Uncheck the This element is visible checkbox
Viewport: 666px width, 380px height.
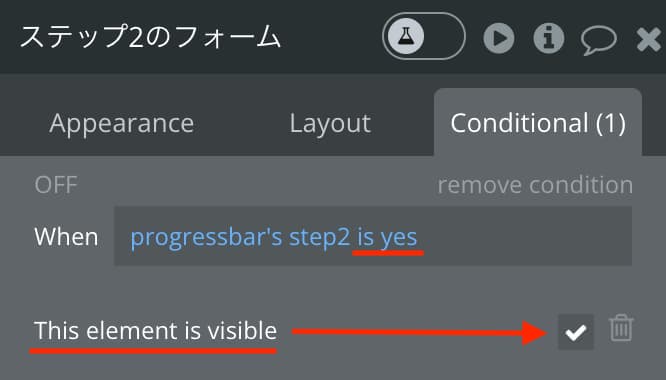coord(576,332)
